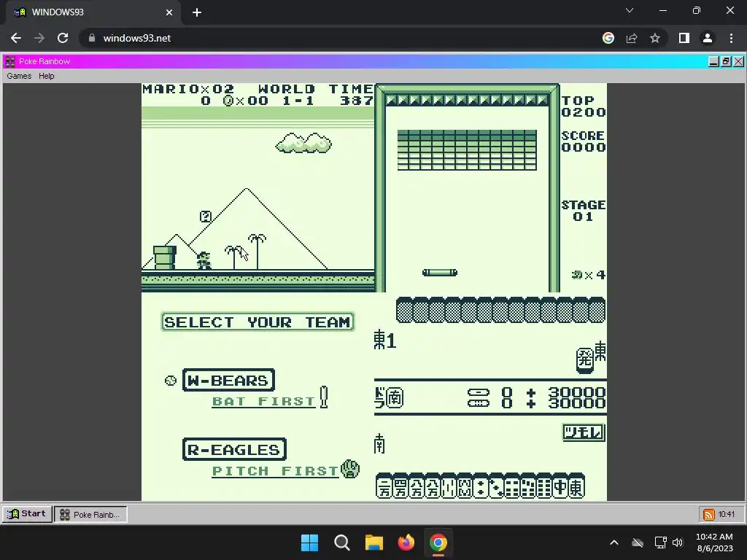Launch Firefox from the taskbar
The height and width of the screenshot is (560, 747).
coord(406,542)
